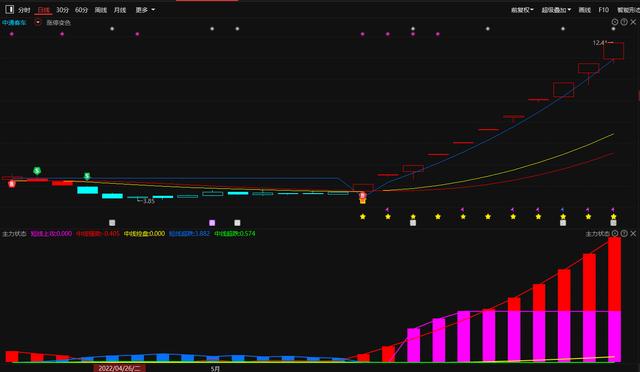Click the 3.85 low price label

coord(149,201)
